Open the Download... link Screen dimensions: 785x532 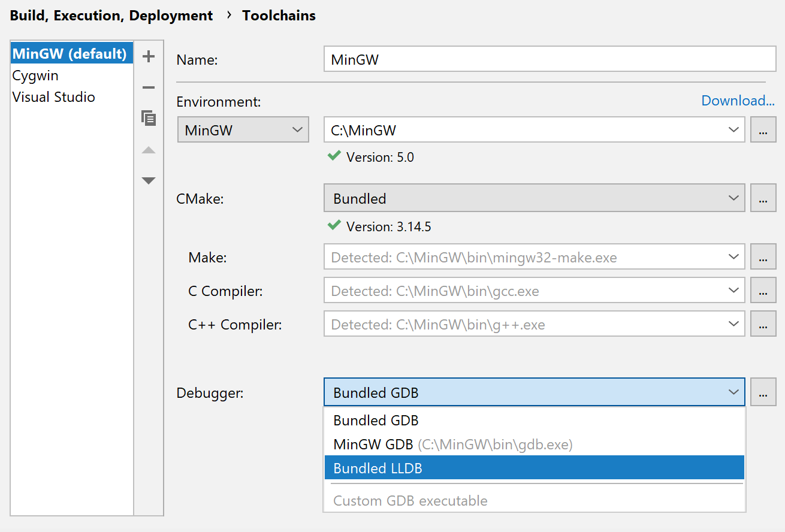pyautogui.click(x=738, y=101)
